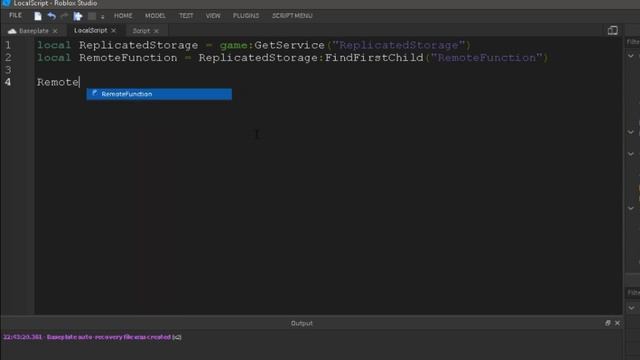Click the Output panel title
Image resolution: width=640 pixels, height=360 pixels.
pos(302,323)
